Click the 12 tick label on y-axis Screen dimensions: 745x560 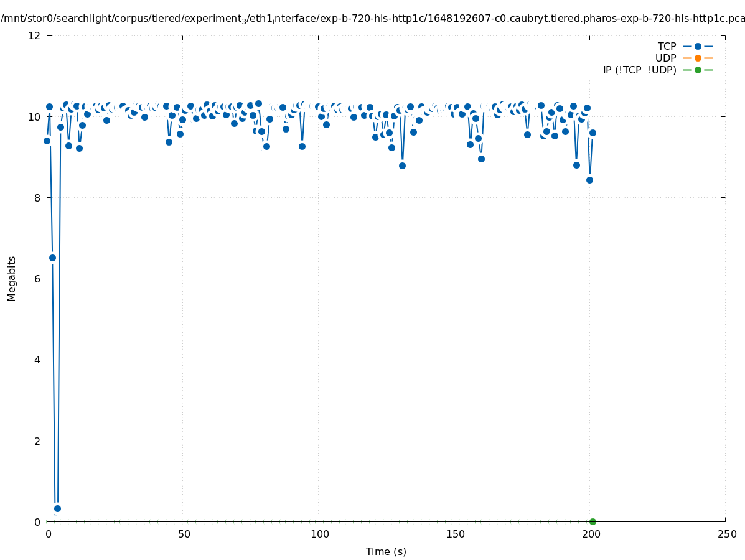click(x=34, y=35)
